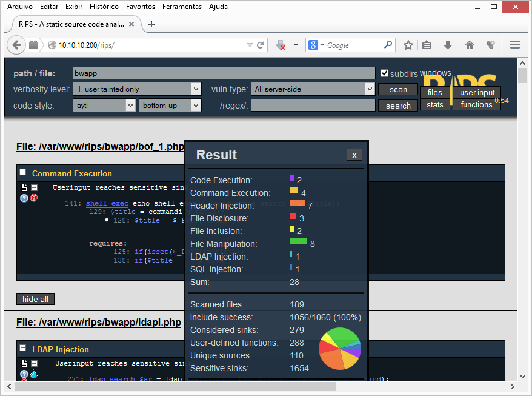Open the verbosity level dropdown

click(x=137, y=89)
